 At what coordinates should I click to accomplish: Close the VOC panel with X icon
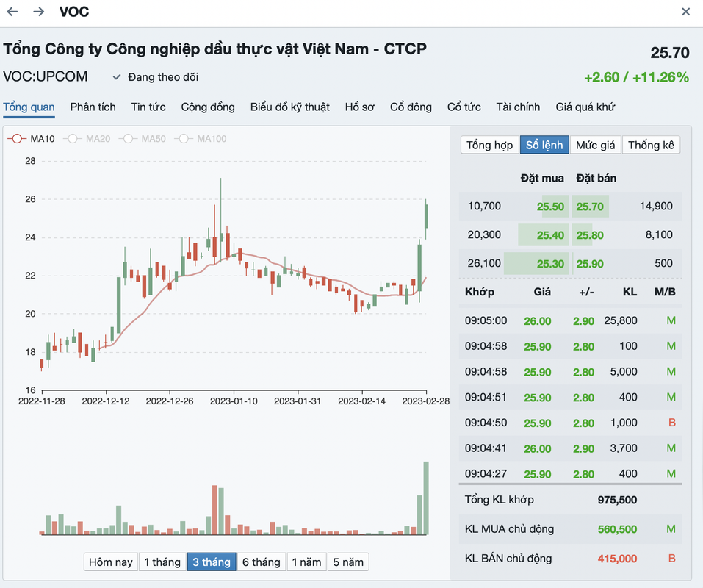click(x=685, y=12)
